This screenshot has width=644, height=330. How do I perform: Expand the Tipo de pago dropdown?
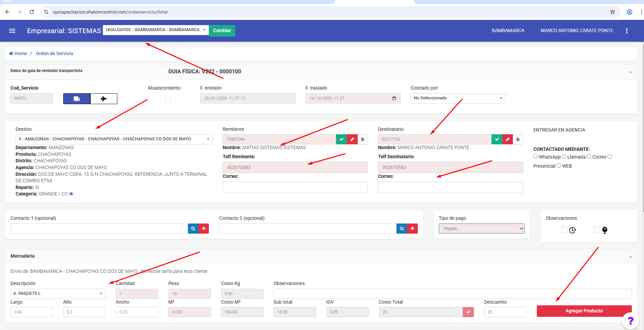[481, 229]
